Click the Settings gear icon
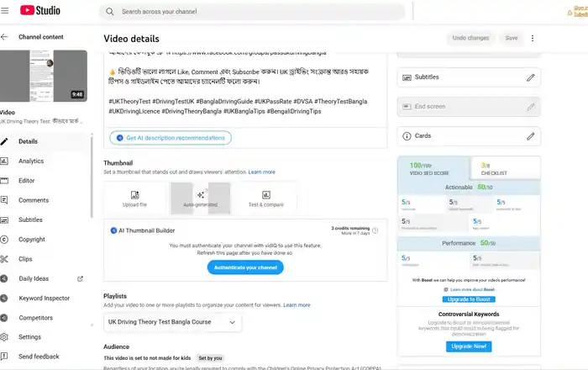 click(x=4, y=337)
